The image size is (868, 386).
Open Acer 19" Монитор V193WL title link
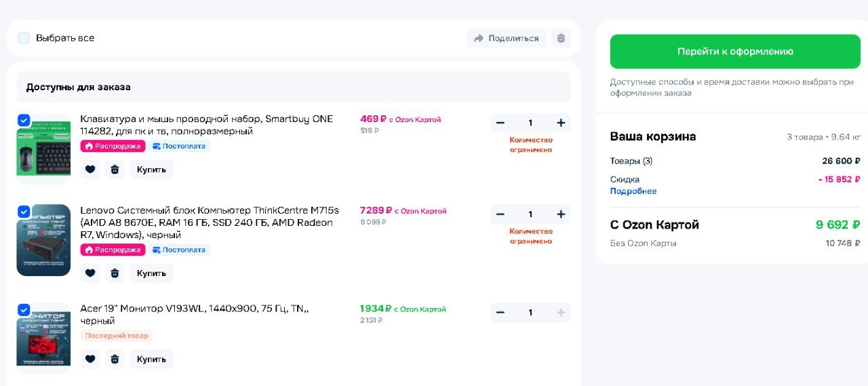[x=195, y=314]
